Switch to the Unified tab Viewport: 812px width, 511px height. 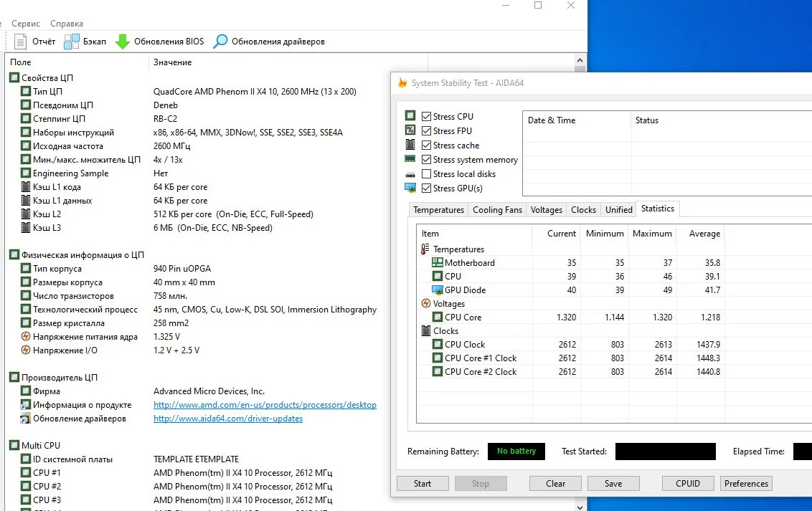point(619,210)
